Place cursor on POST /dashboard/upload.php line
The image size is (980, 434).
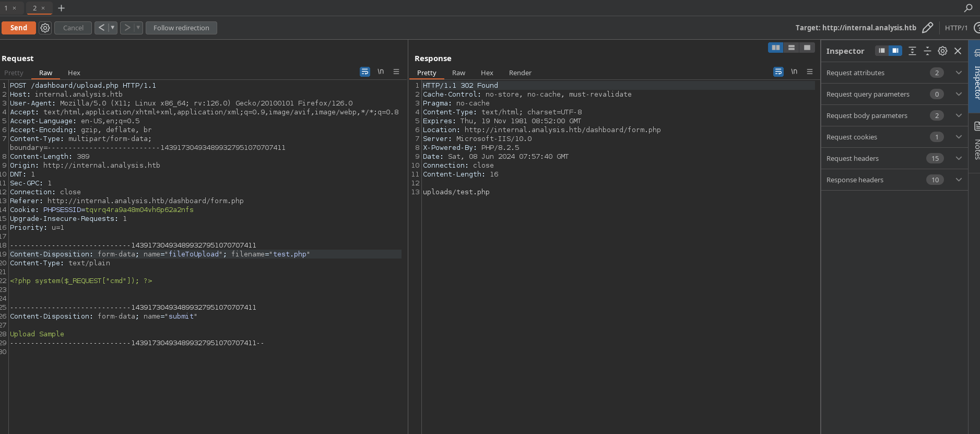[x=83, y=85]
